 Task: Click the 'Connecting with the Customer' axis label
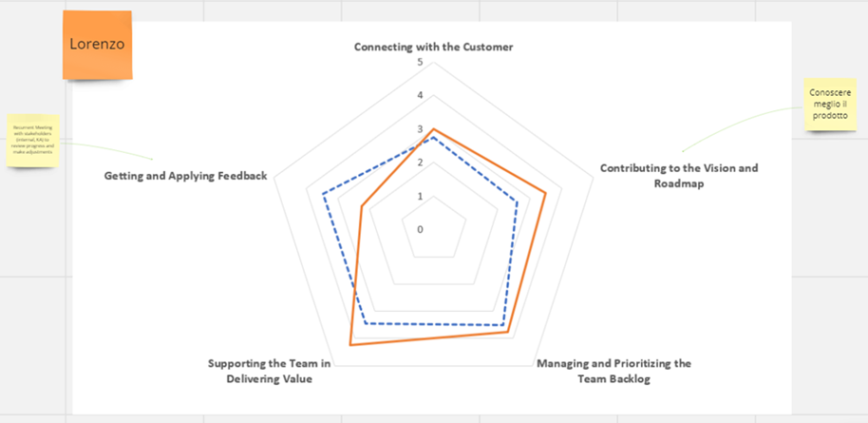point(433,48)
